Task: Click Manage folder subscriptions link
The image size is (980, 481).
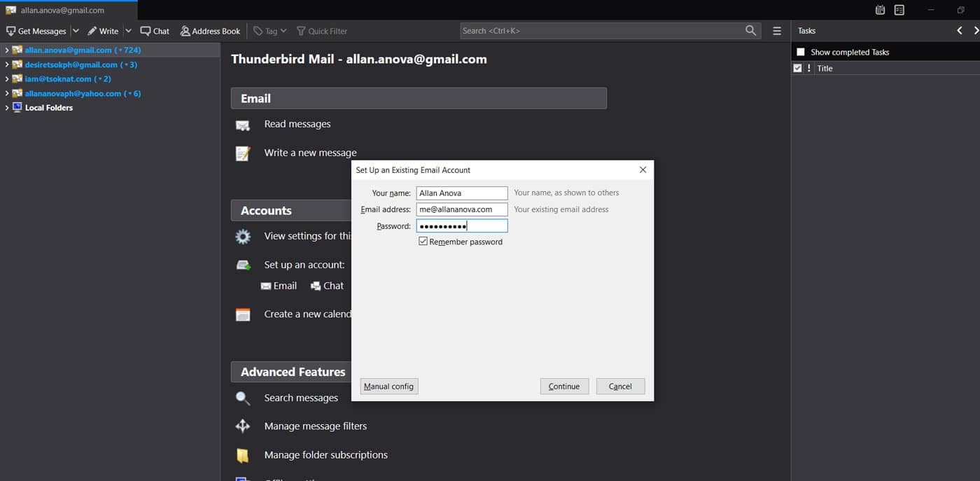Action: point(326,454)
